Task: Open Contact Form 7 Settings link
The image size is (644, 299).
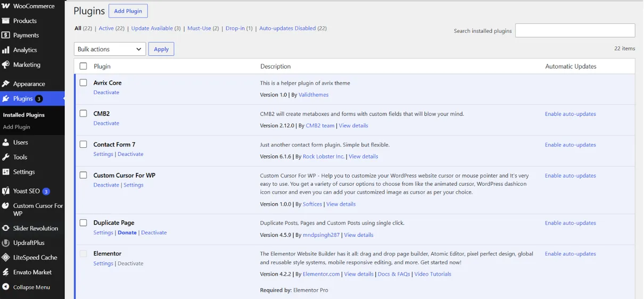Action: tap(103, 154)
